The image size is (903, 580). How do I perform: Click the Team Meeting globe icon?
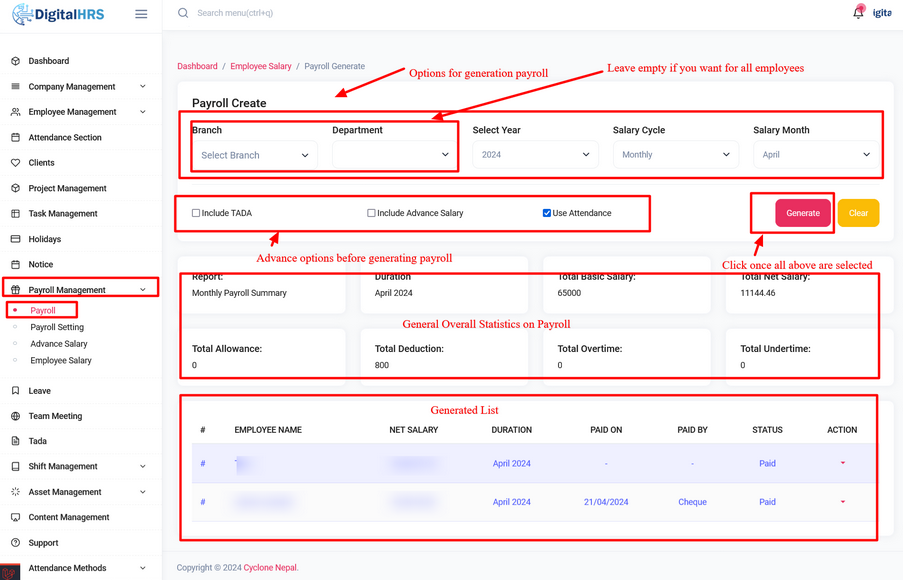coord(15,416)
